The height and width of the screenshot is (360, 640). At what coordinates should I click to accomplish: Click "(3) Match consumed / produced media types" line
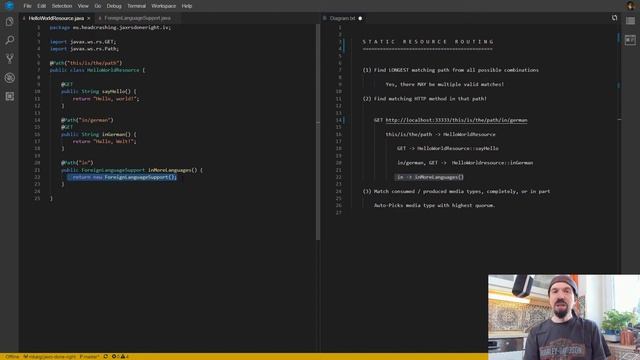pos(456,191)
